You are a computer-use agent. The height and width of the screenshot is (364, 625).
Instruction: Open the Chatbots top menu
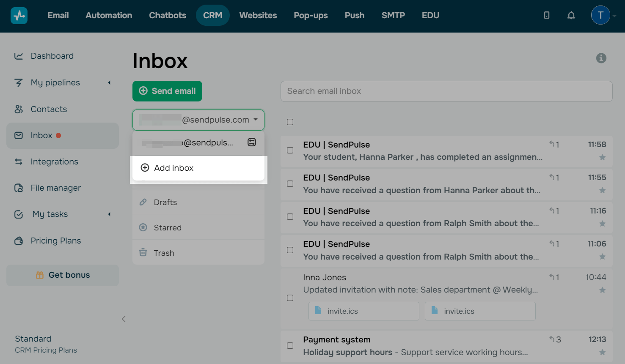168,15
